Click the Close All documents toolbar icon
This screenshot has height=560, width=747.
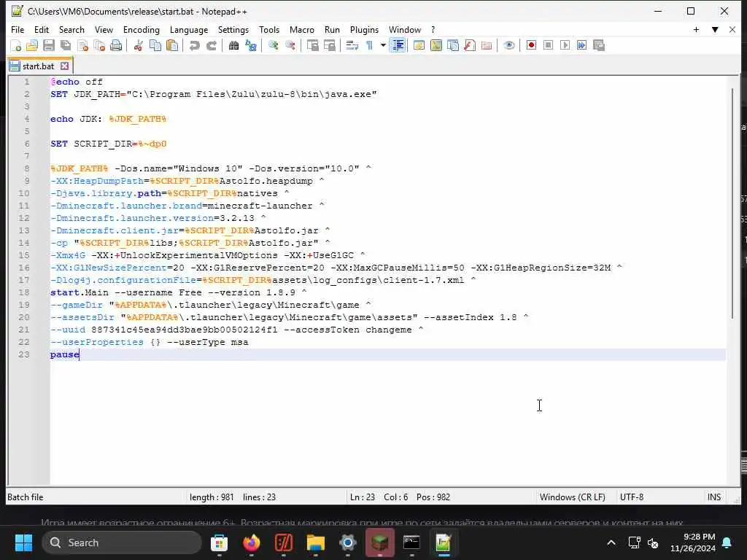pos(99,46)
